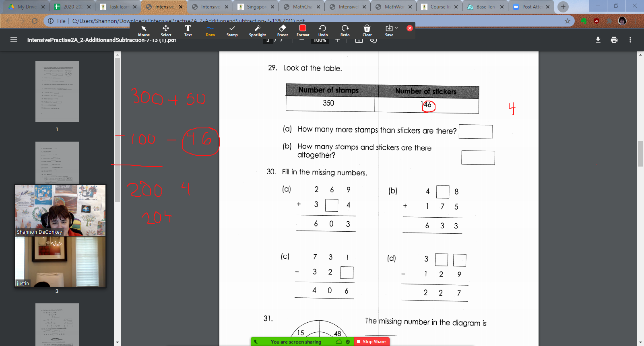The image size is (644, 346).
Task: Click the address bar file URL
Action: tap(188, 21)
